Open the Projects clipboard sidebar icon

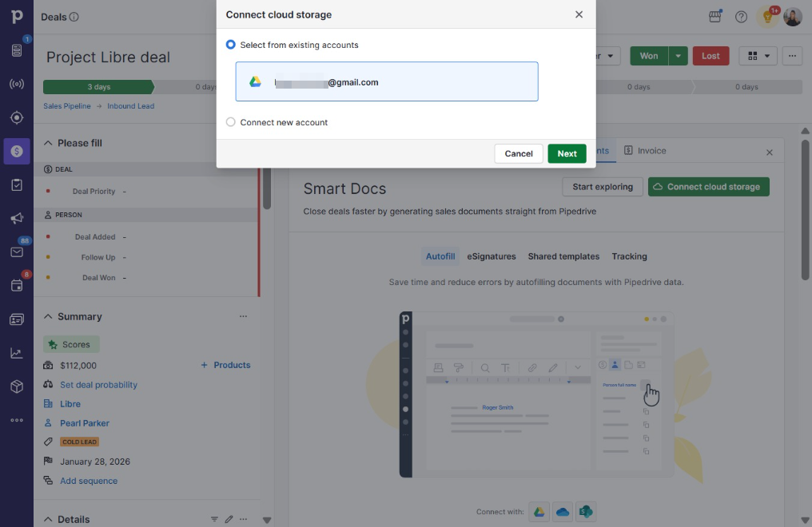17,184
